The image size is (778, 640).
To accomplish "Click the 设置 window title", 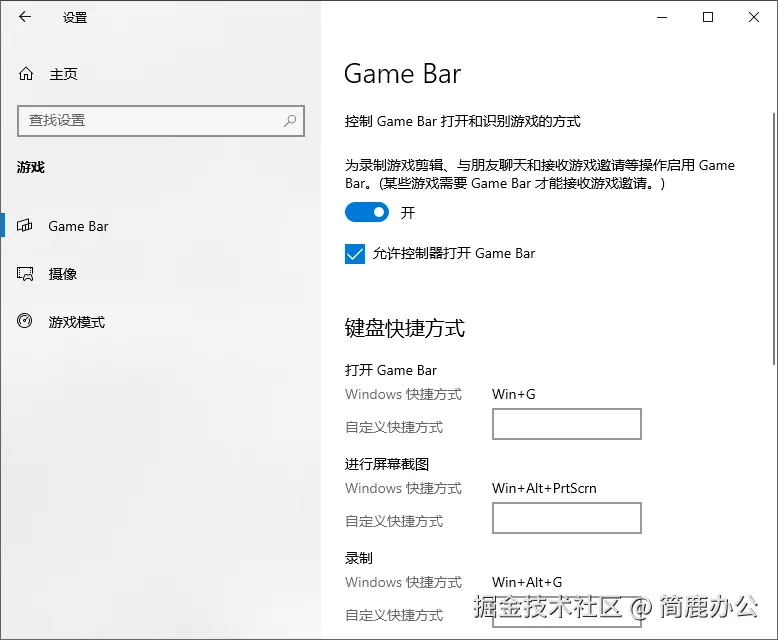I will (75, 17).
